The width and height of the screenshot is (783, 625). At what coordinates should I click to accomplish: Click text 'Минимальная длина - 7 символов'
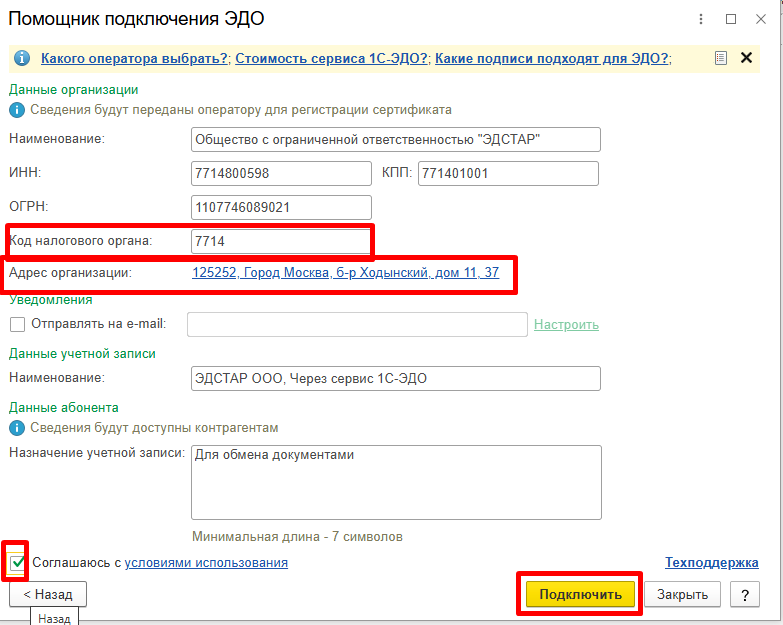pos(297,537)
